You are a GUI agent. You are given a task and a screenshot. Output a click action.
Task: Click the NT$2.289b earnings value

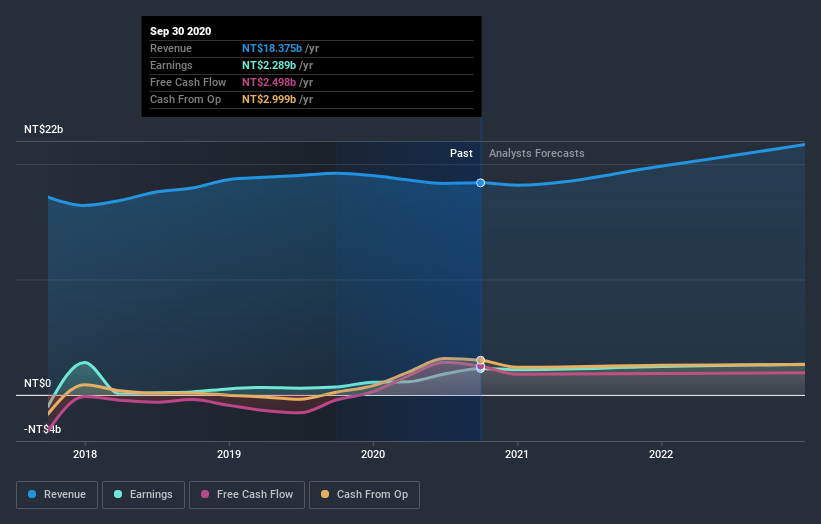(269, 65)
